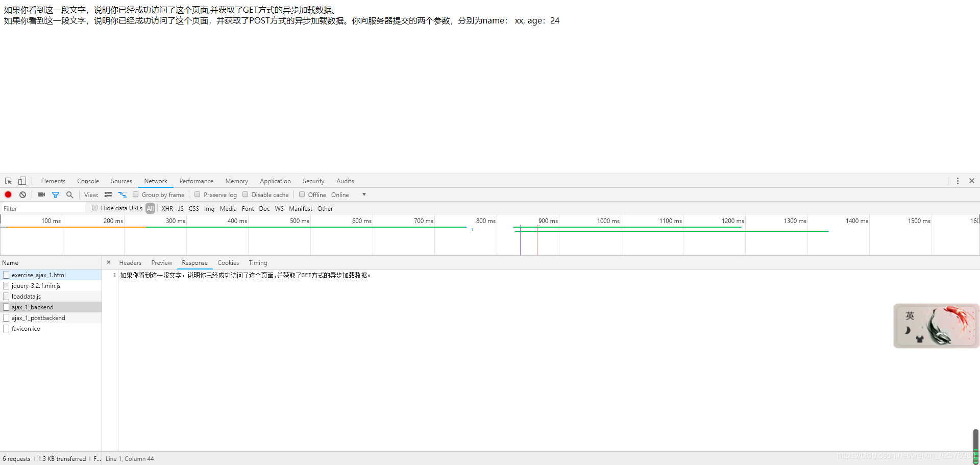The width and height of the screenshot is (980, 465).
Task: Switch to large request rows view
Action: 108,194
